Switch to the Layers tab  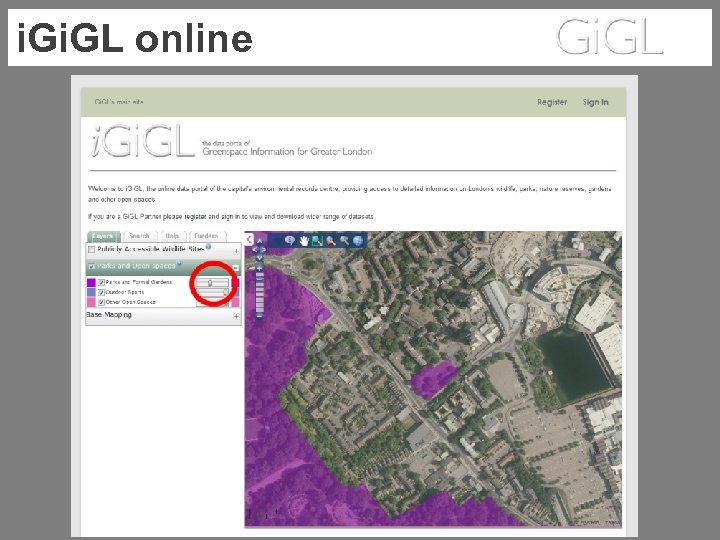coord(103,236)
